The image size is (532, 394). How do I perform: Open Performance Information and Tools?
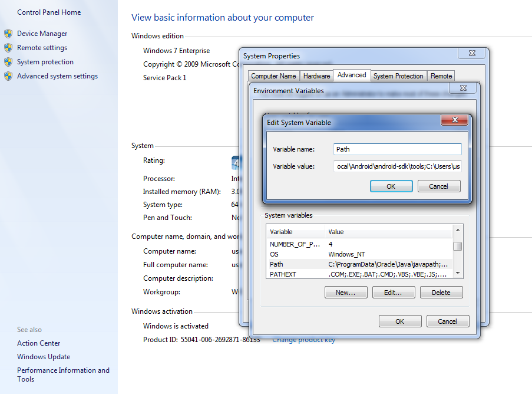tap(63, 375)
